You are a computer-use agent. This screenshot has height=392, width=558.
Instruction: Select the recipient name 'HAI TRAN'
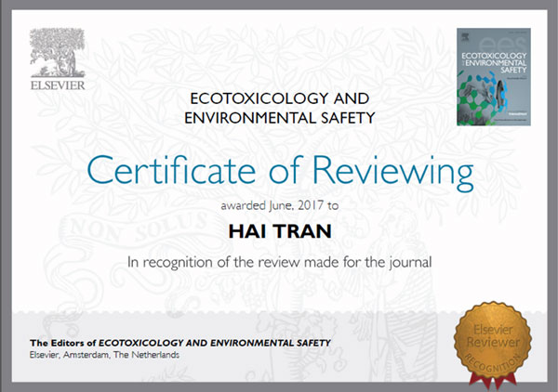click(280, 231)
